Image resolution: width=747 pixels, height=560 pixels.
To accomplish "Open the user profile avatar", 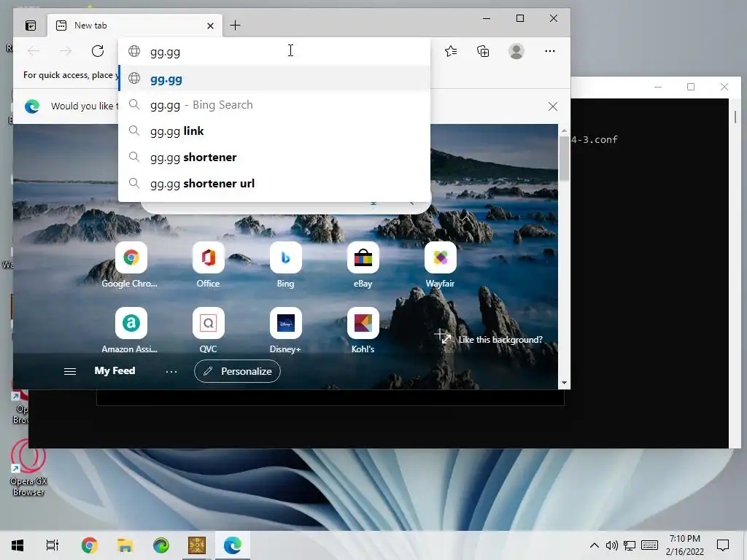I will (x=516, y=51).
